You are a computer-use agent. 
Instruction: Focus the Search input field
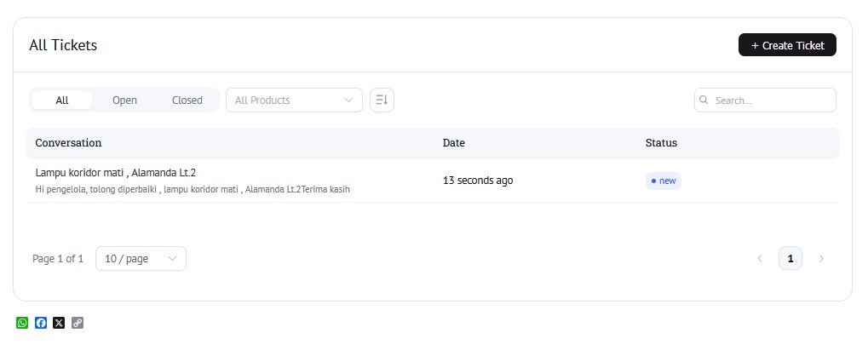(772, 100)
